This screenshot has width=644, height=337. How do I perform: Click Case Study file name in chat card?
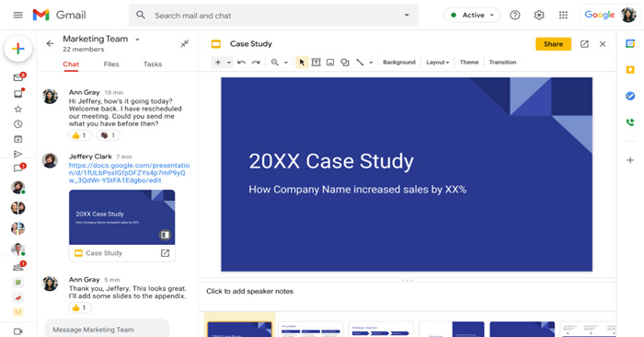[104, 253]
